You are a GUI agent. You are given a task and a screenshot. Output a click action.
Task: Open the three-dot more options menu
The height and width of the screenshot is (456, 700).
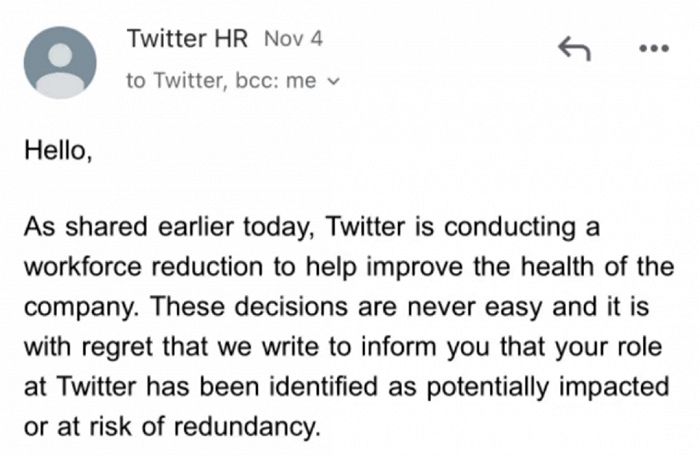[x=650, y=47]
